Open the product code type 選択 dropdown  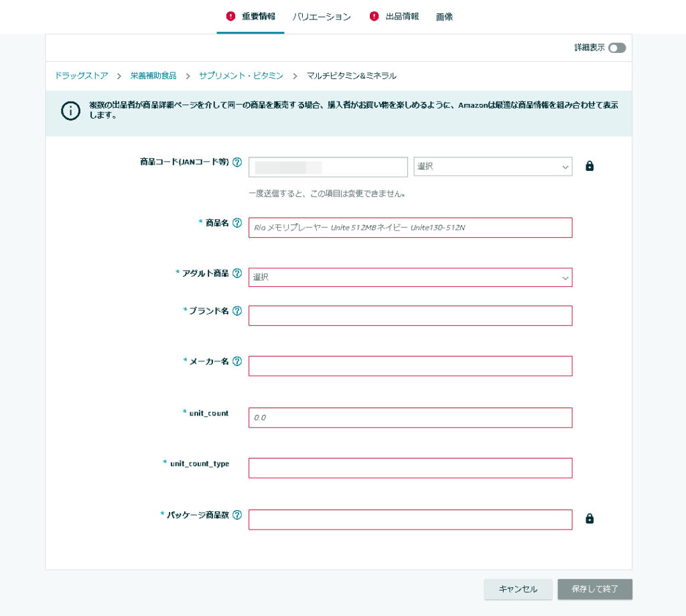click(492, 167)
